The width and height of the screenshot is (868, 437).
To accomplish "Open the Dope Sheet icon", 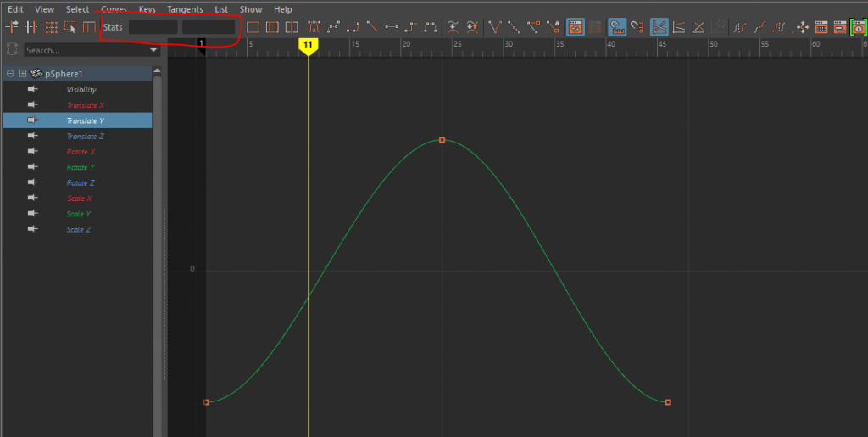I will pos(821,27).
